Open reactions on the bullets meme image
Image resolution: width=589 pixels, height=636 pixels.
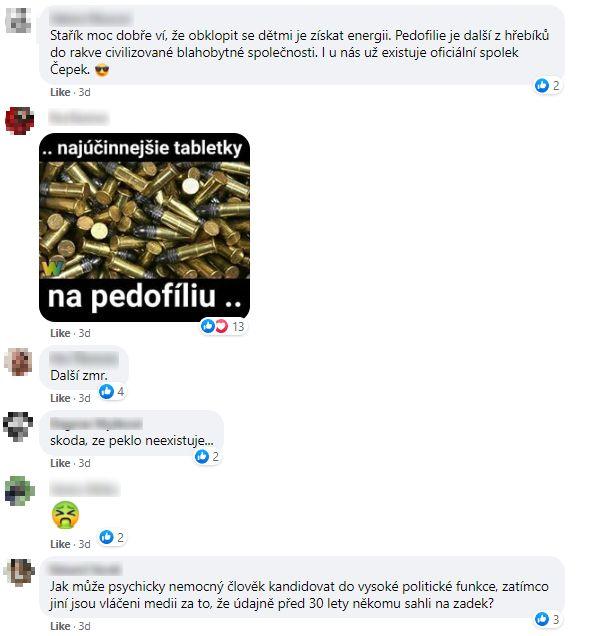[223, 326]
